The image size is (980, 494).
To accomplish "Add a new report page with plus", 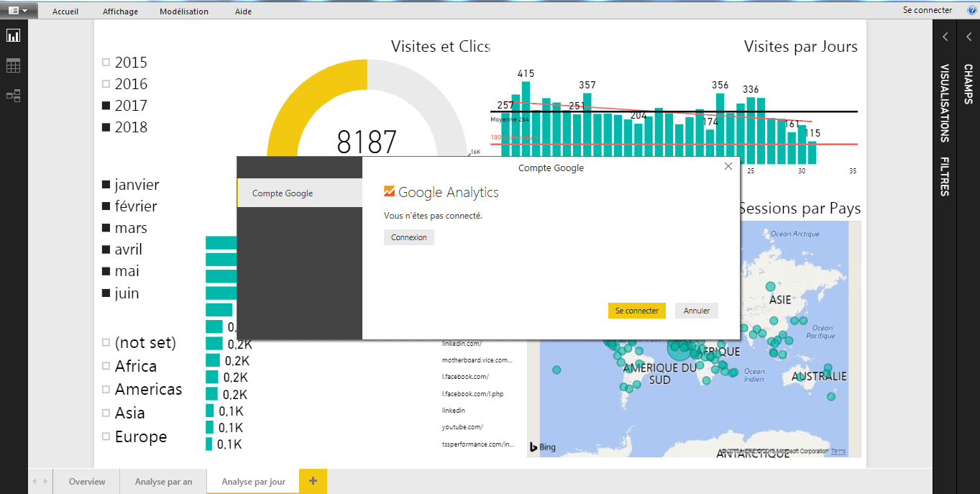I will (313, 481).
